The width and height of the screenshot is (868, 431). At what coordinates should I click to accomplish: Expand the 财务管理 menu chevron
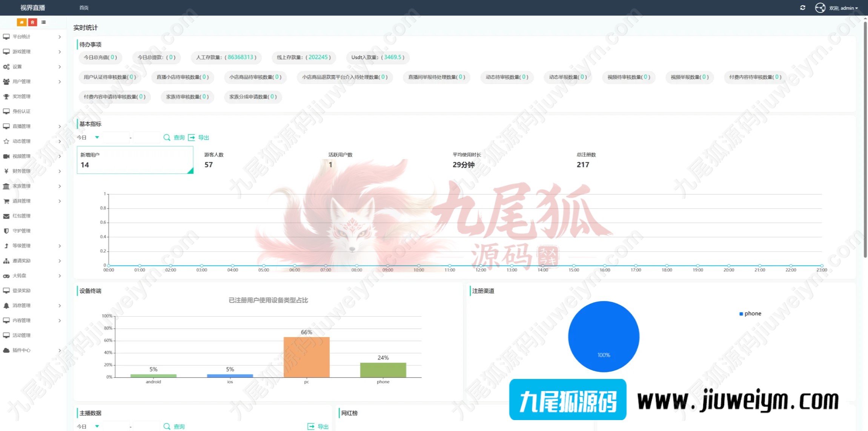click(x=60, y=171)
